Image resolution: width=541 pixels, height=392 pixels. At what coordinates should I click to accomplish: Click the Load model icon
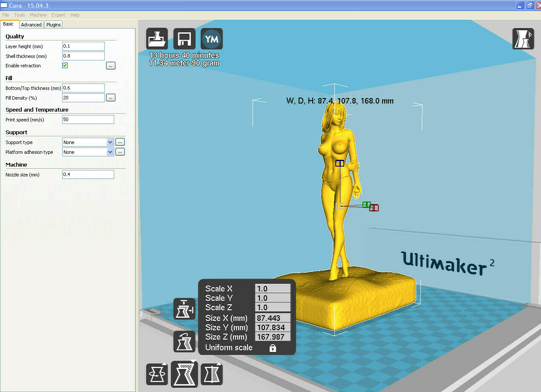[157, 38]
